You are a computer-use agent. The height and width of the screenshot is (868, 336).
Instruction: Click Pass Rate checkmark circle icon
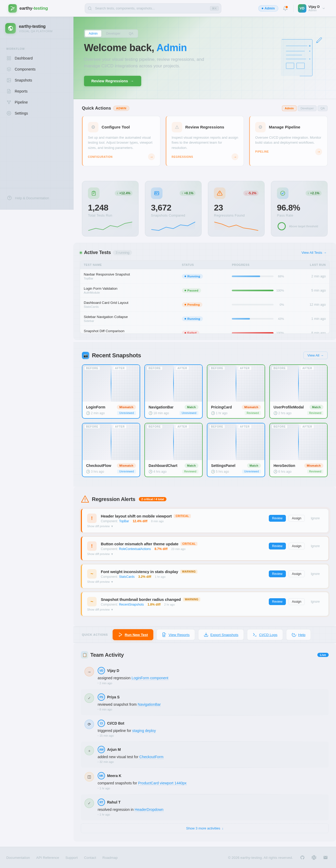coord(283,193)
